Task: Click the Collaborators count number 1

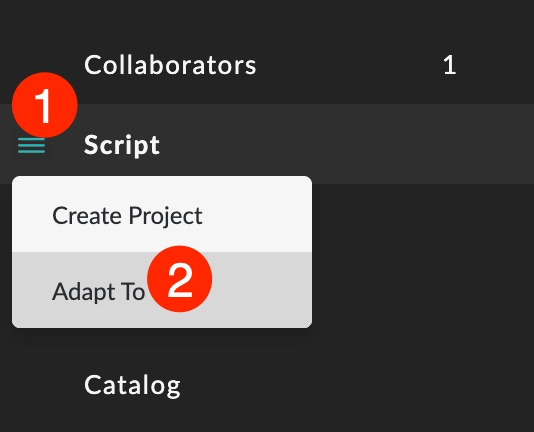Action: (450, 65)
